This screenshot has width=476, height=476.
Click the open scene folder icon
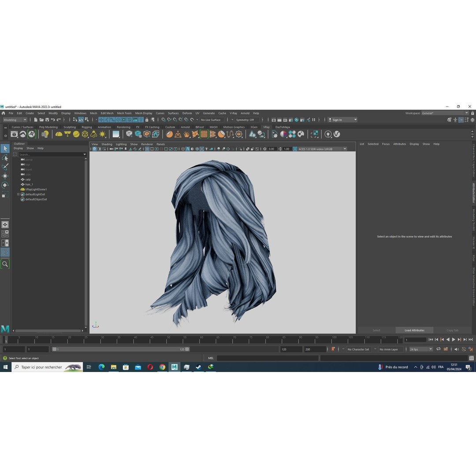coord(41,120)
